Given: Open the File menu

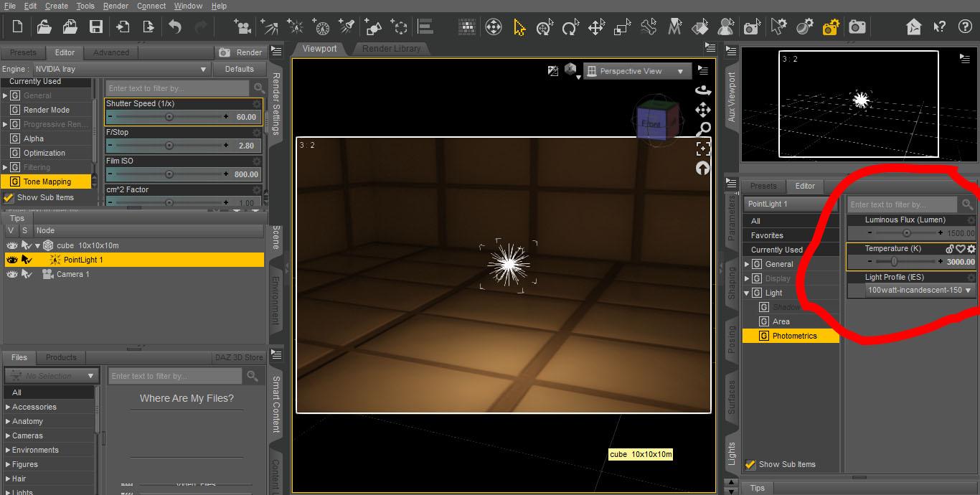Looking at the screenshot, I should [9, 6].
